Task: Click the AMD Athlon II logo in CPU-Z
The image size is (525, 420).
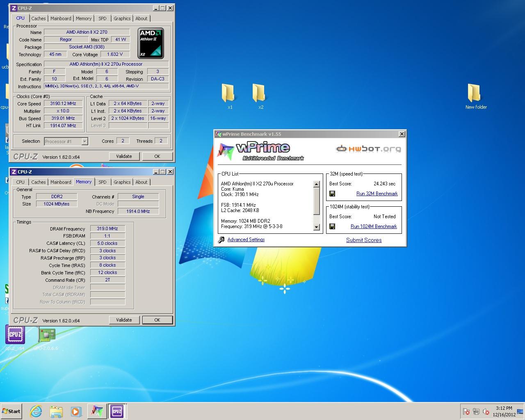Action: tap(151, 43)
